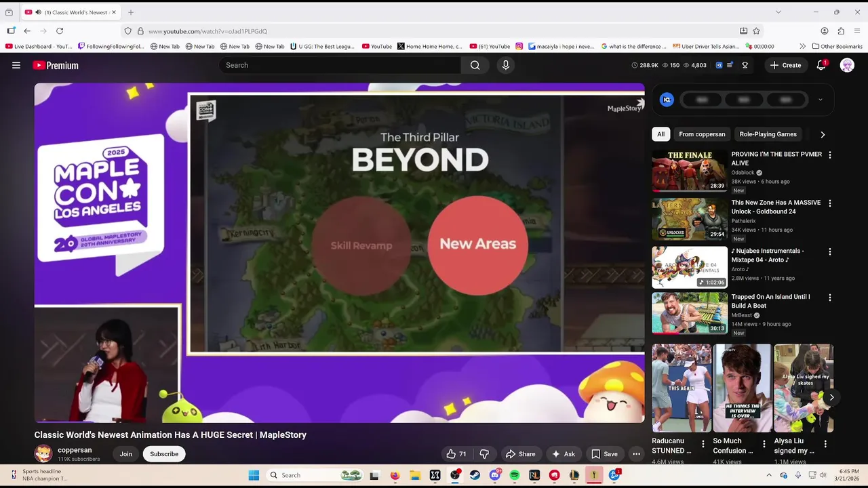Open 'Other Bookmarks' folder
Screen dimensions: 868x488
click(x=837, y=46)
